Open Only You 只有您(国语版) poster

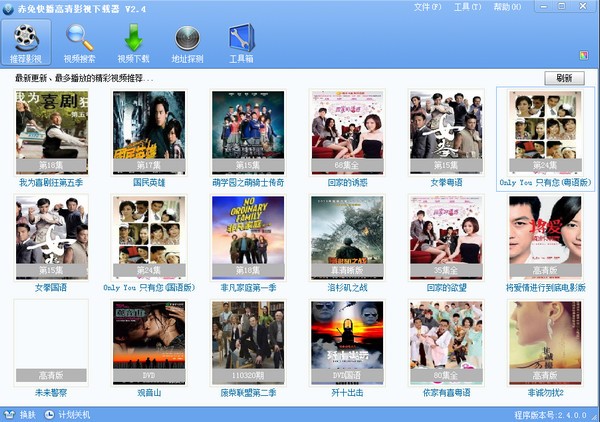(149, 238)
